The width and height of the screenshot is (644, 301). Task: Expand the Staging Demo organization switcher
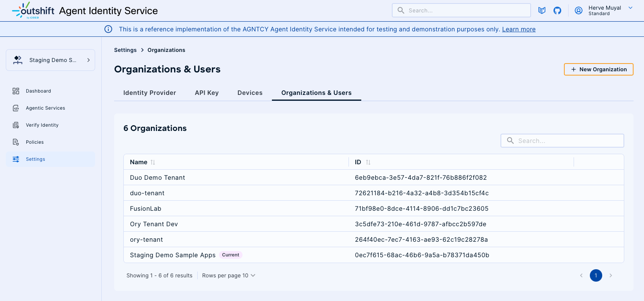[50, 60]
